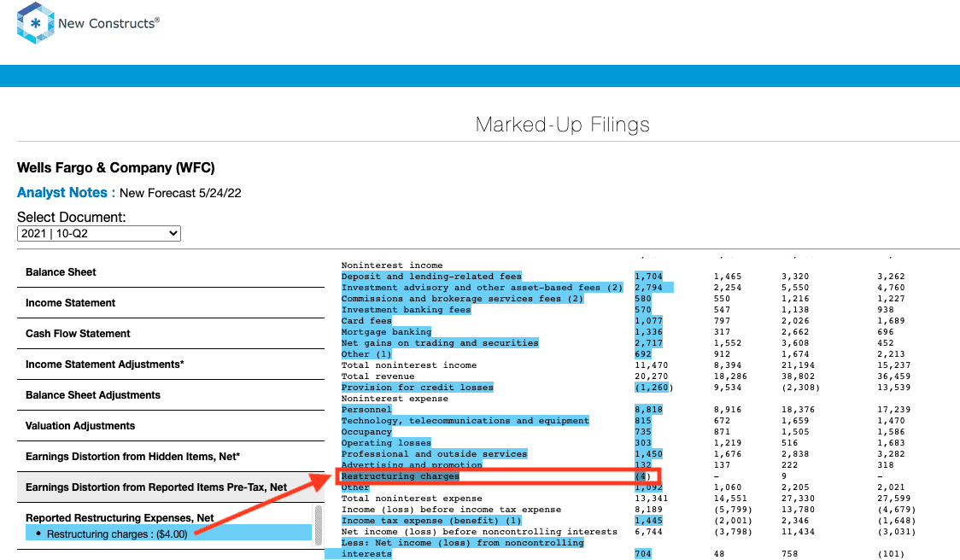Image resolution: width=960 pixels, height=560 pixels.
Task: Click 'Operating losses' highlighted label
Action: (386, 442)
